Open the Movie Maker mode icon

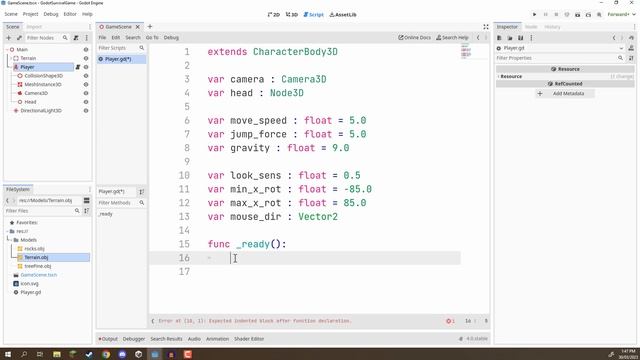click(599, 14)
